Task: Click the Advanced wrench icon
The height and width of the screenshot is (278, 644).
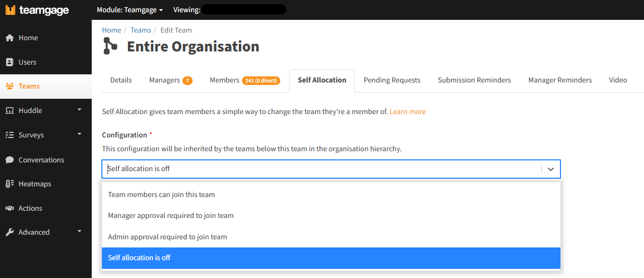Action: coord(10,232)
